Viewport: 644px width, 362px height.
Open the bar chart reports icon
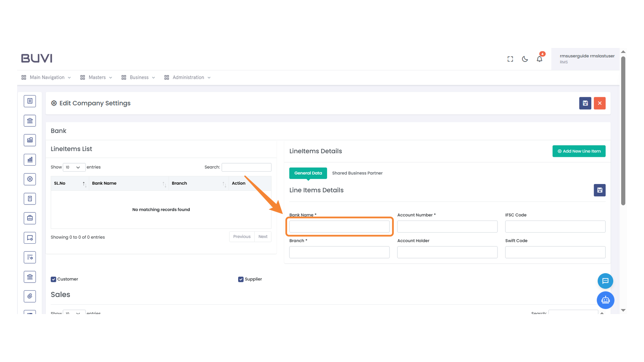click(x=30, y=160)
